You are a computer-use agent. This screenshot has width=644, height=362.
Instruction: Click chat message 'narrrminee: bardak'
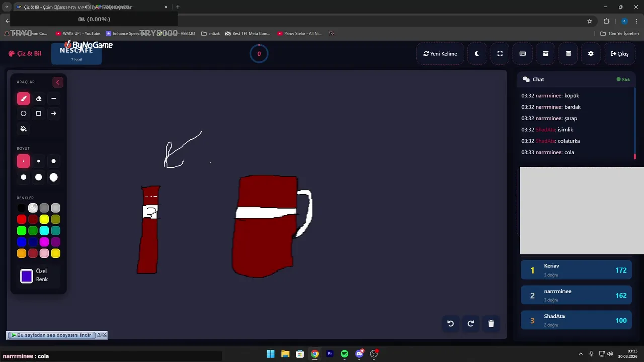point(551,107)
